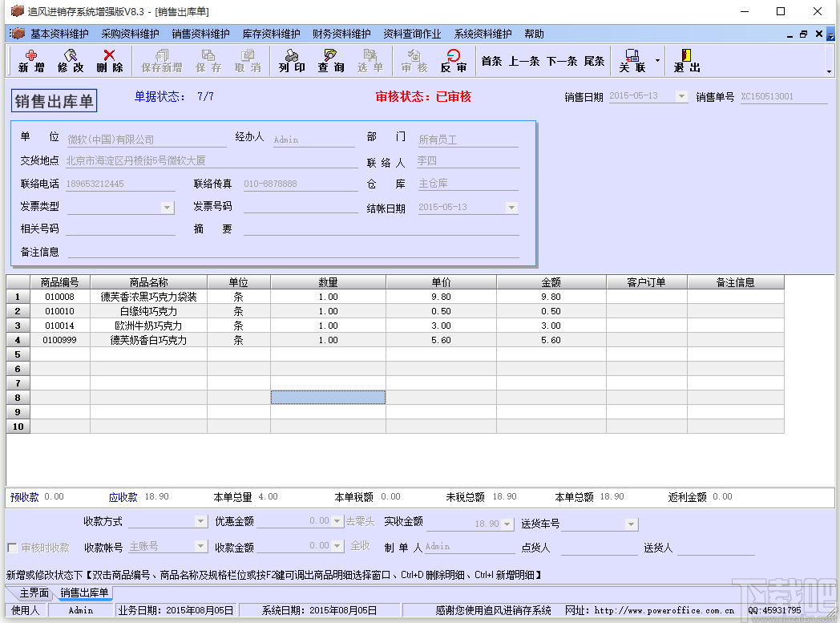Screen dimensions: 840x623
Task: Click the 点货人 input field
Action: 599,548
